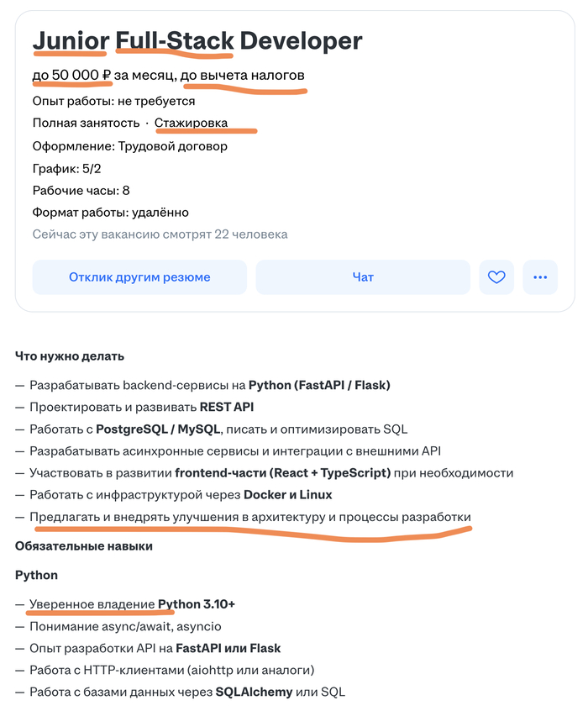
Task: Click the "Что нужно делать" heading
Action: (x=70, y=355)
